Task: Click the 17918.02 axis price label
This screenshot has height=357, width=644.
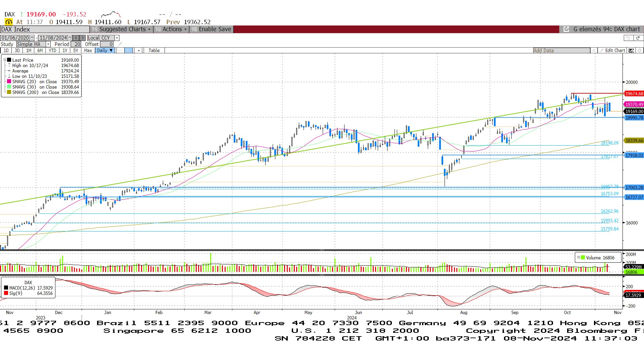Action: click(x=634, y=155)
